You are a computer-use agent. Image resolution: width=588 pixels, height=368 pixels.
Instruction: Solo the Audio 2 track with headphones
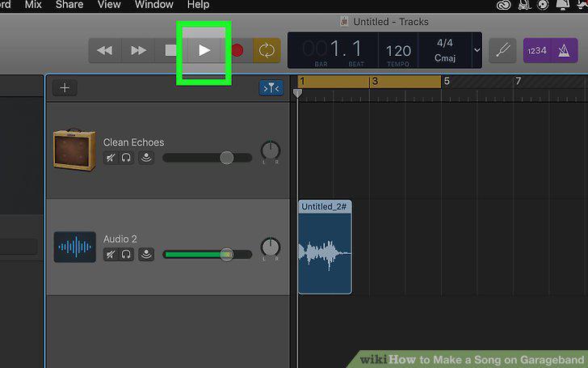pos(126,255)
